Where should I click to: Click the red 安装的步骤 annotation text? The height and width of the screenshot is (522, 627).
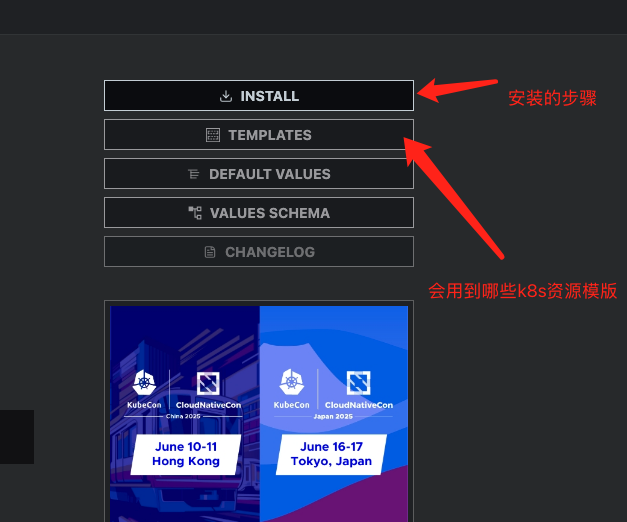click(x=552, y=98)
